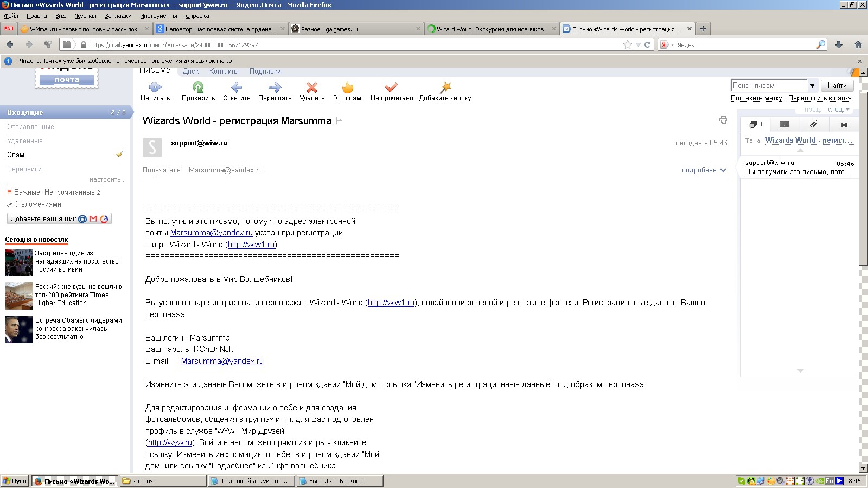Click the Переслать forward arrow icon
The height and width of the screenshot is (488, 868).
pyautogui.click(x=275, y=87)
